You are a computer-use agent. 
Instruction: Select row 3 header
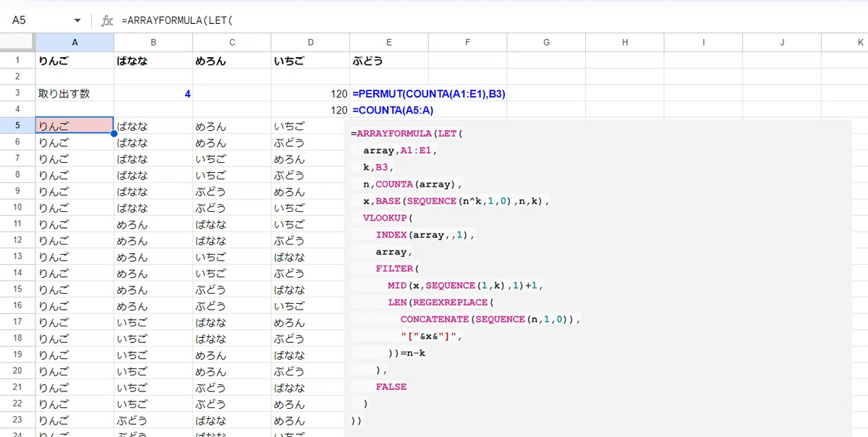(x=17, y=93)
